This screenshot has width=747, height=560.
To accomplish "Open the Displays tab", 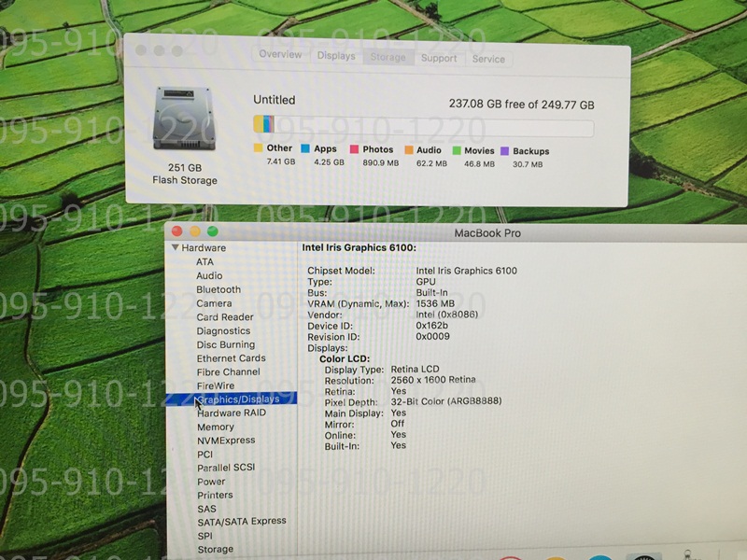I will click(336, 56).
